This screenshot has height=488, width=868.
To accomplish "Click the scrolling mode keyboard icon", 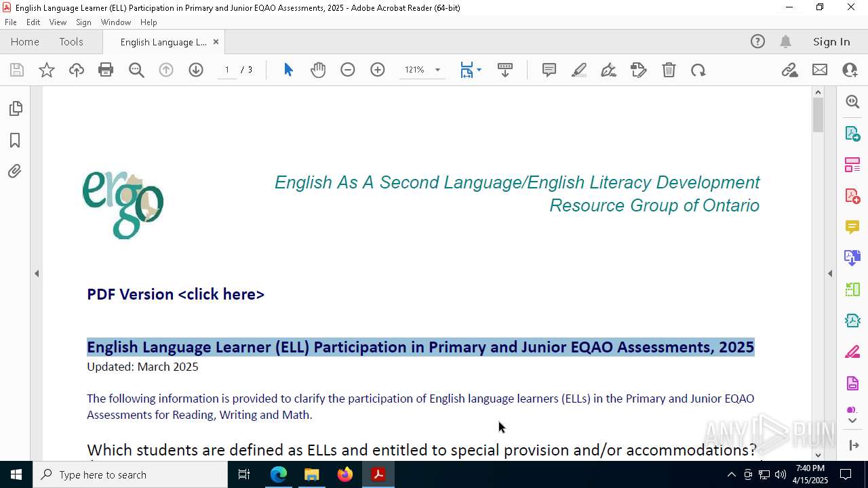I will pyautogui.click(x=505, y=70).
